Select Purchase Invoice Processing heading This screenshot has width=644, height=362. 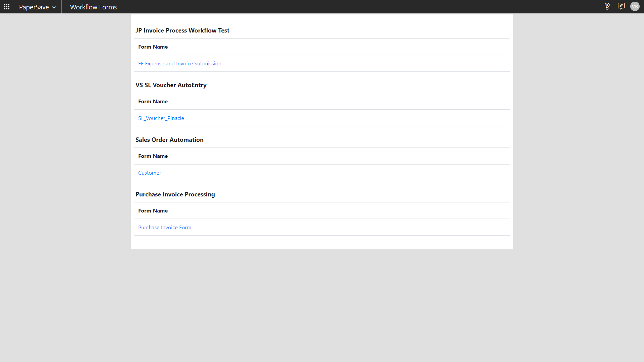(x=175, y=194)
